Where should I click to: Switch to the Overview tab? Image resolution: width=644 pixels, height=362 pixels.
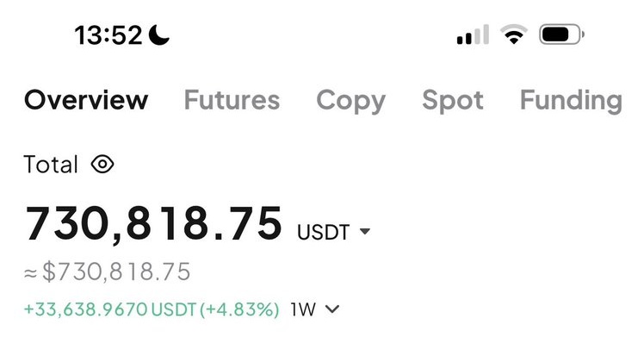86,100
